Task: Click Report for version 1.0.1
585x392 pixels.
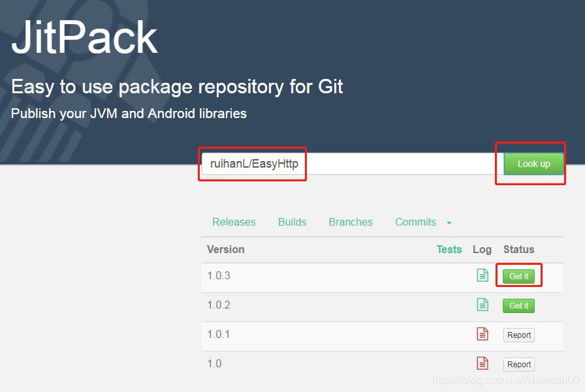Action: pos(518,335)
